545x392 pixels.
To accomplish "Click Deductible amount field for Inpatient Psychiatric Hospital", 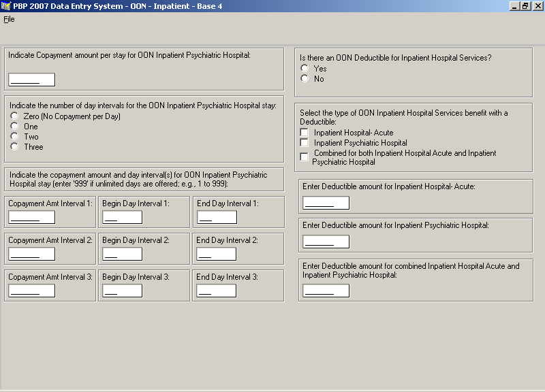I will coord(326,242).
